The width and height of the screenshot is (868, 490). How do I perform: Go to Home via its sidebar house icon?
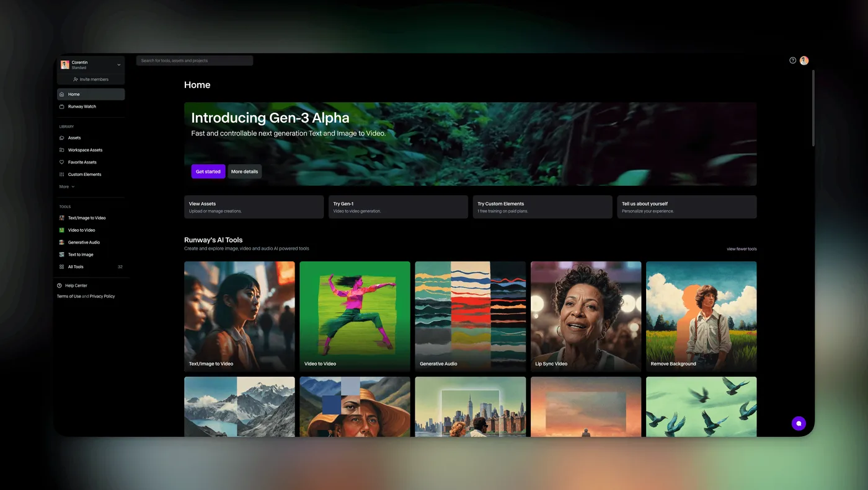[61, 94]
